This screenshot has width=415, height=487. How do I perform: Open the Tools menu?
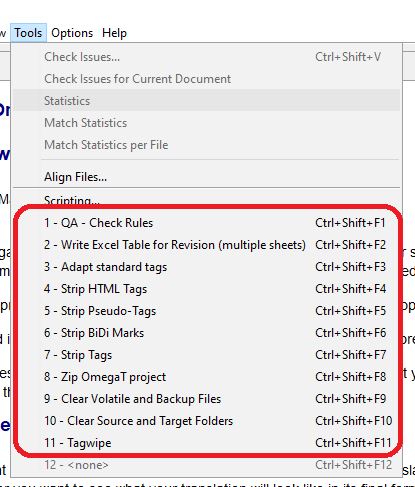coord(28,33)
